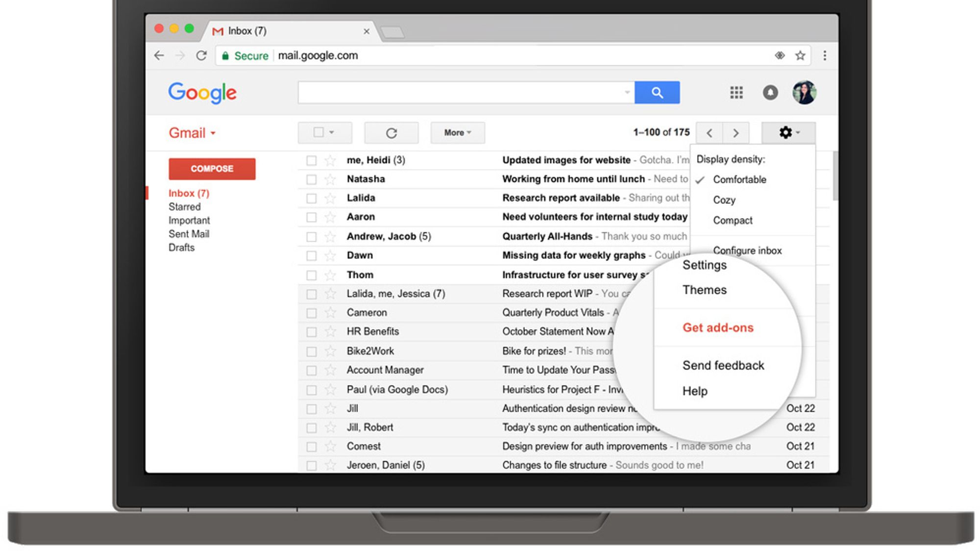Click the browser bookmark star
980x551 pixels.
(x=801, y=55)
